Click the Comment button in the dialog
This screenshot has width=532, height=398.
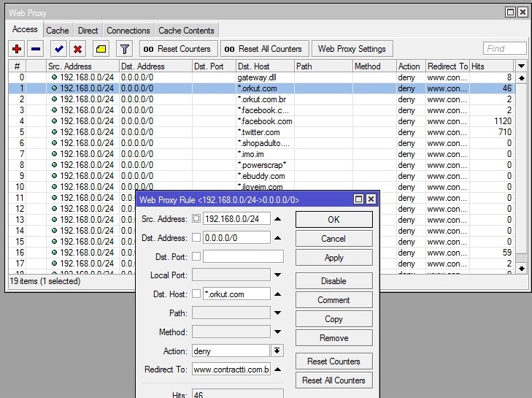point(334,300)
